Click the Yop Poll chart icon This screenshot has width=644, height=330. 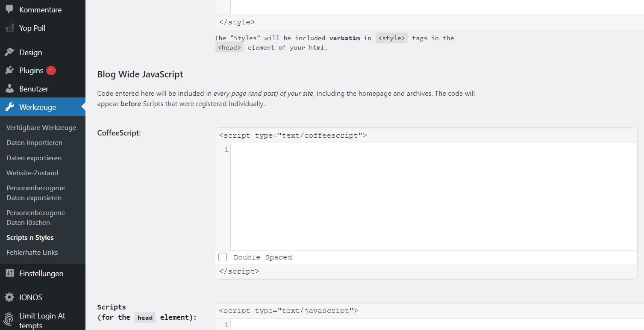point(9,28)
